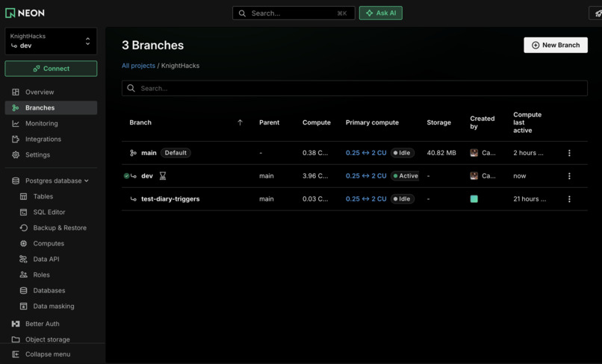Screen dimensions: 602x364
Task: Open the Roles page
Action: (42, 275)
